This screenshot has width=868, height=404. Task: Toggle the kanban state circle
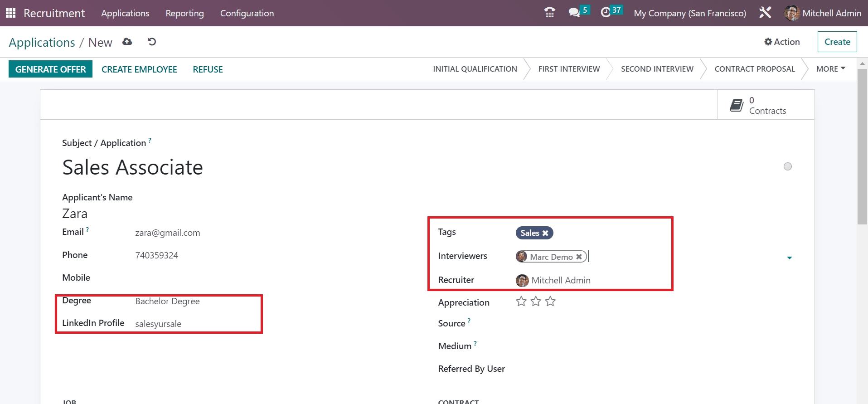coord(788,166)
